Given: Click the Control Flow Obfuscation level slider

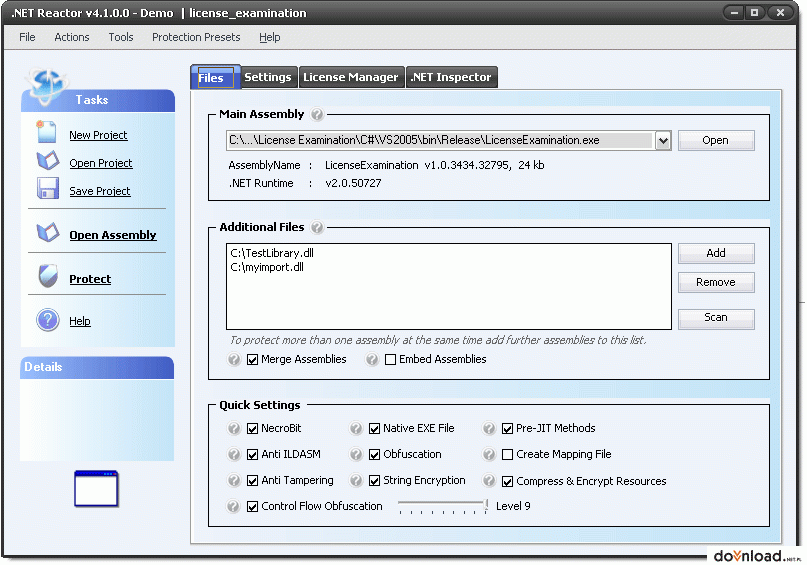Looking at the screenshot, I should [x=443, y=506].
